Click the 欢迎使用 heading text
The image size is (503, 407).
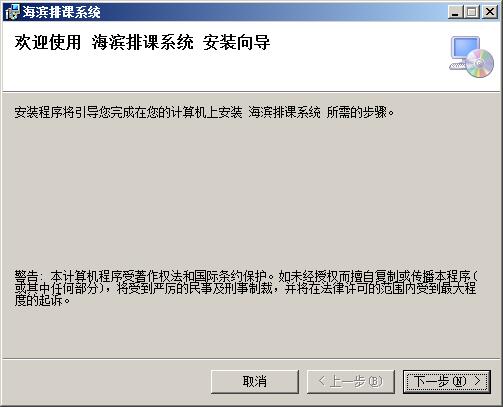tap(48, 43)
